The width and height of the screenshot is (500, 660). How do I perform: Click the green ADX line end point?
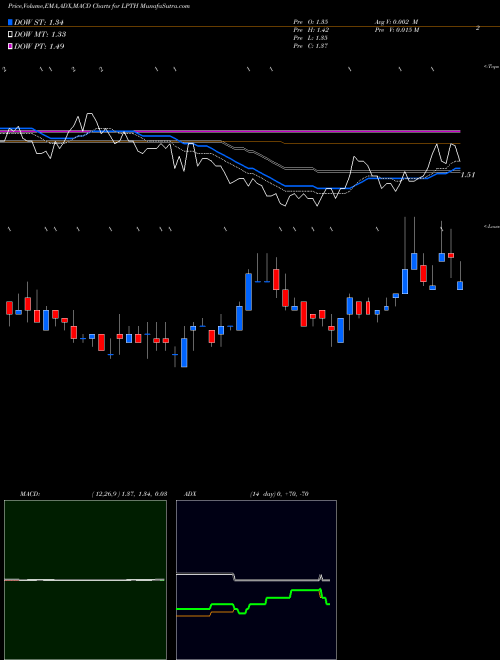(329, 604)
